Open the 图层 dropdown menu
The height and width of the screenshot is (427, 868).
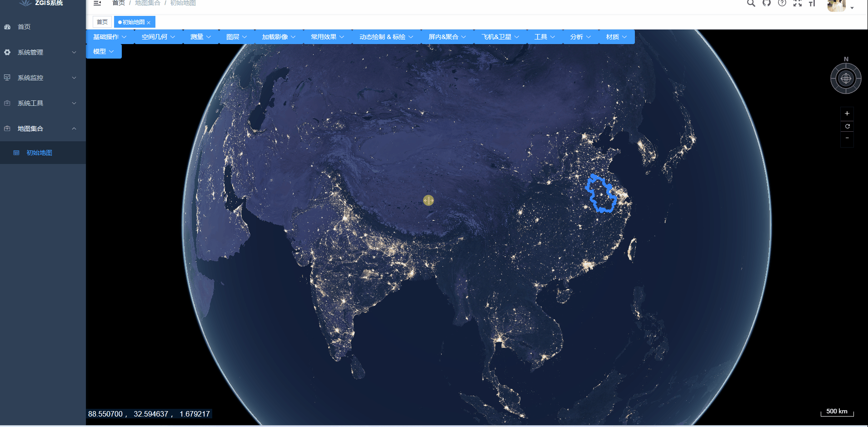[x=237, y=37]
